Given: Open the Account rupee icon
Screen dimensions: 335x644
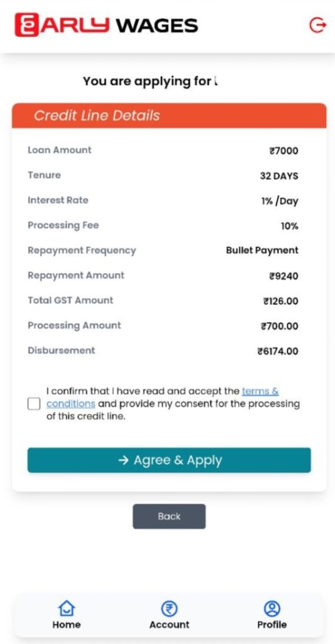Looking at the screenshot, I should click(x=169, y=608).
